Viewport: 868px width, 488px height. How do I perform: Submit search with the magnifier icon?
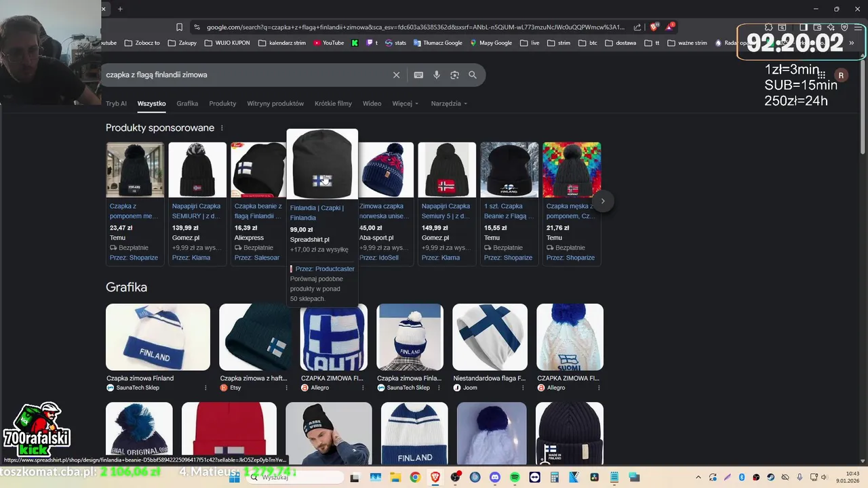pyautogui.click(x=473, y=75)
